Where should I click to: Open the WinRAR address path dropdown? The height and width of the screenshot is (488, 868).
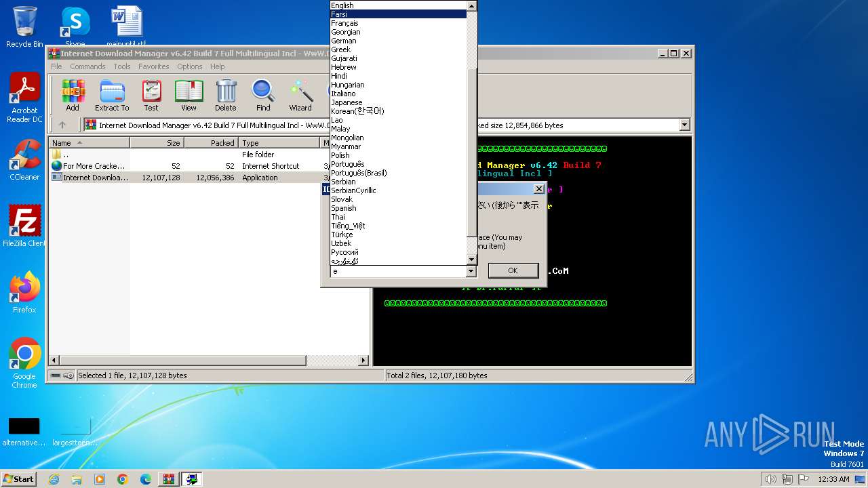coord(684,125)
